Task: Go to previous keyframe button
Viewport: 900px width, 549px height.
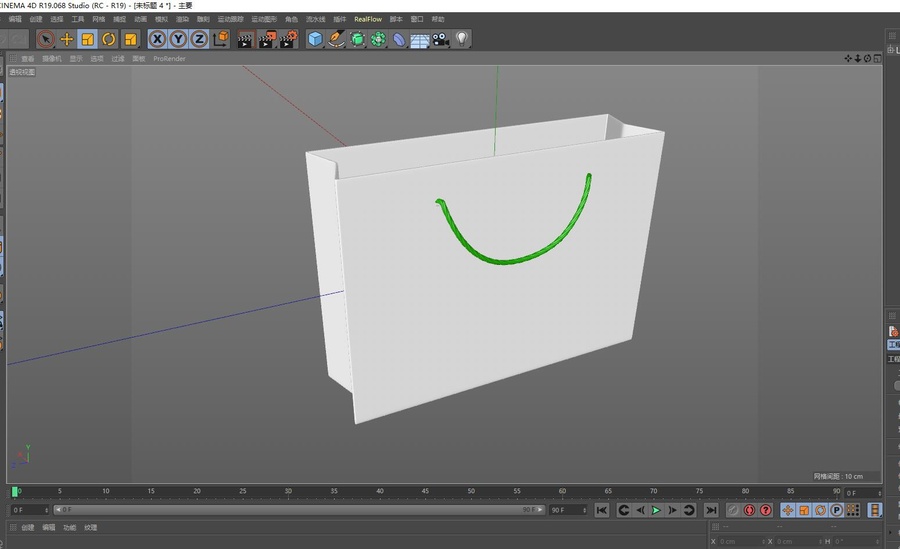Action: 624,510
